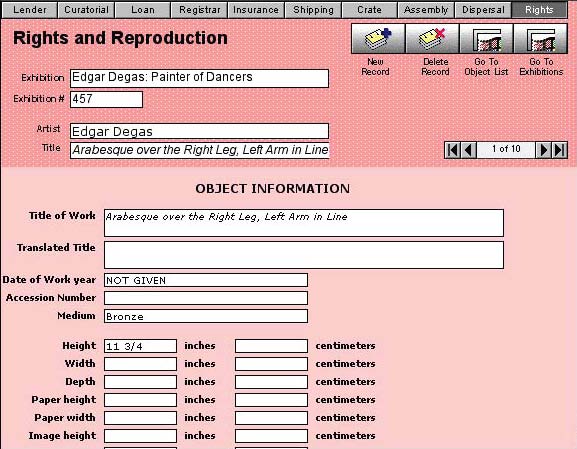Click the Depth inches field
577x449 pixels.
point(140,382)
